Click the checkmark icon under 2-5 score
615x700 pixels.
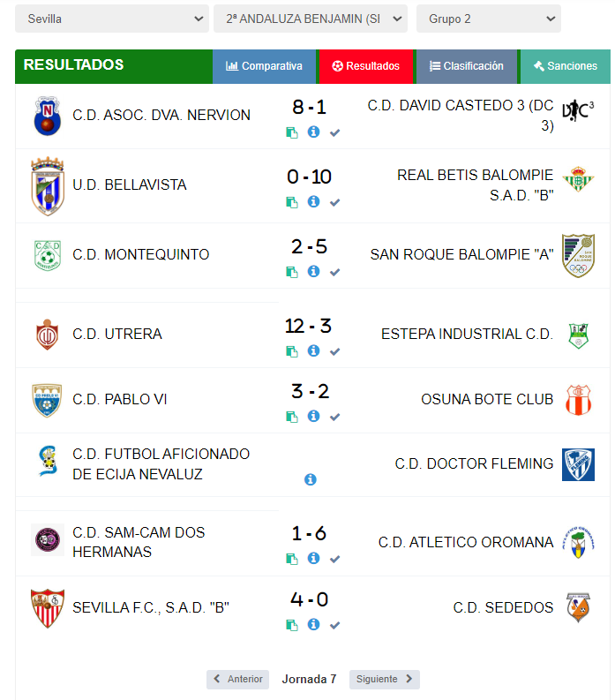click(334, 272)
